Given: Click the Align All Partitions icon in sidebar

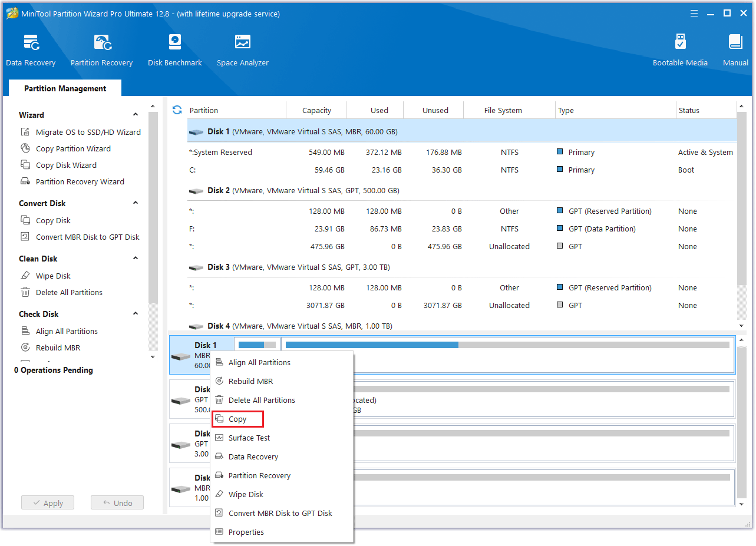Looking at the screenshot, I should point(25,331).
